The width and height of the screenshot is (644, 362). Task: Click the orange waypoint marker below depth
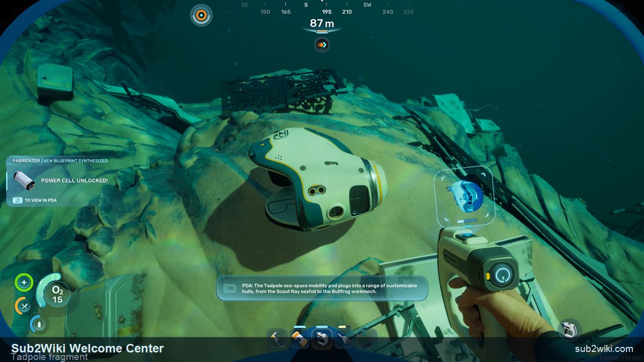322,45
